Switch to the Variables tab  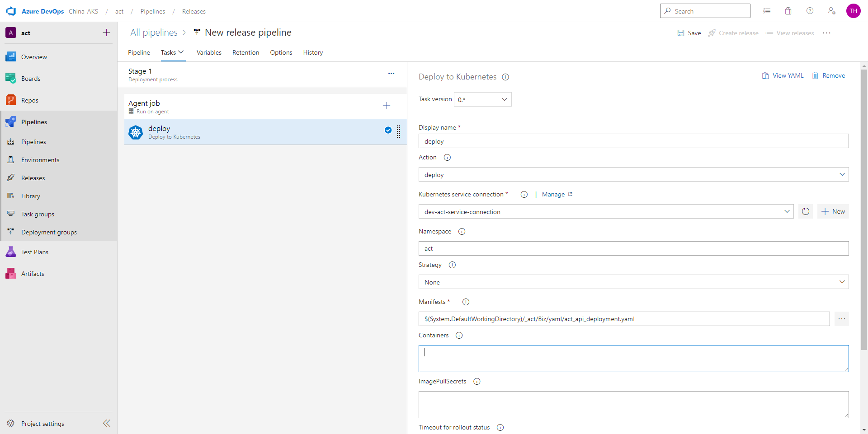click(x=209, y=53)
